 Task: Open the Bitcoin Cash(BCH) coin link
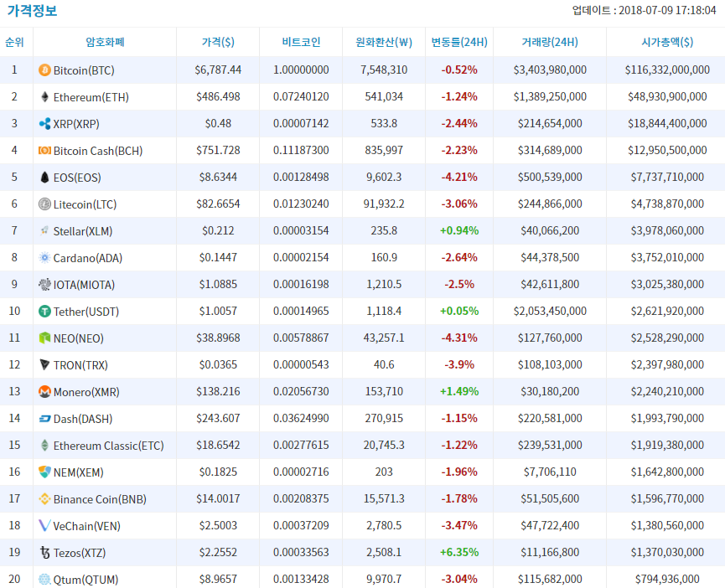click(98, 151)
